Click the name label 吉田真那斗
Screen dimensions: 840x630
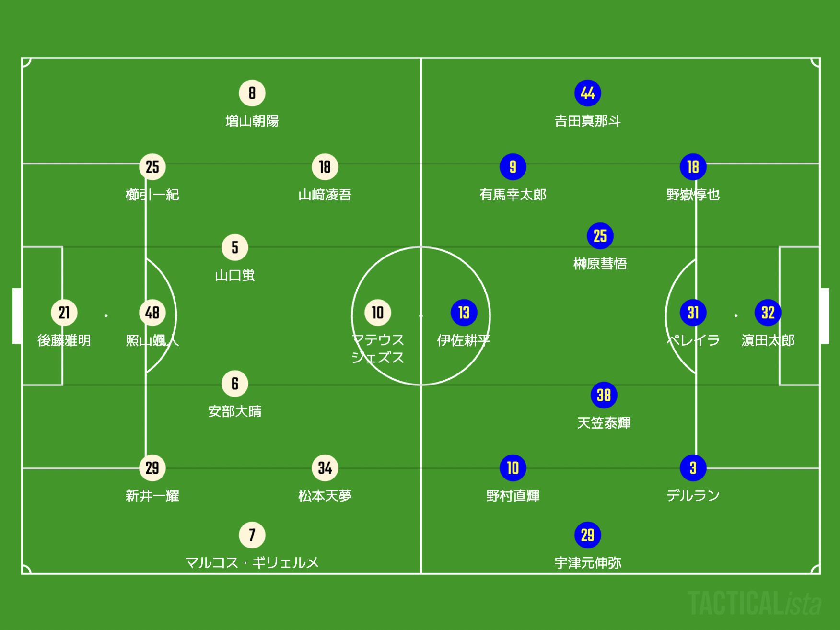(588, 121)
